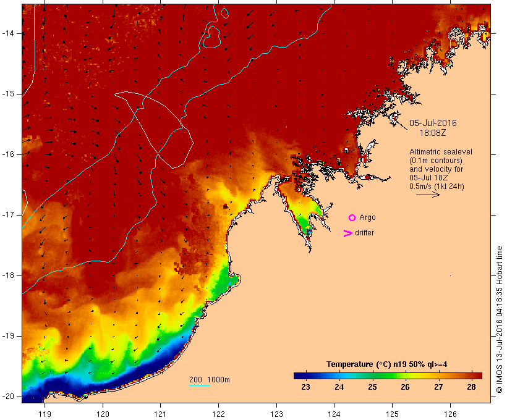Viewport: 507px width, 420px height.
Task: Click the longitude axis label '124'
Action: coord(334,414)
